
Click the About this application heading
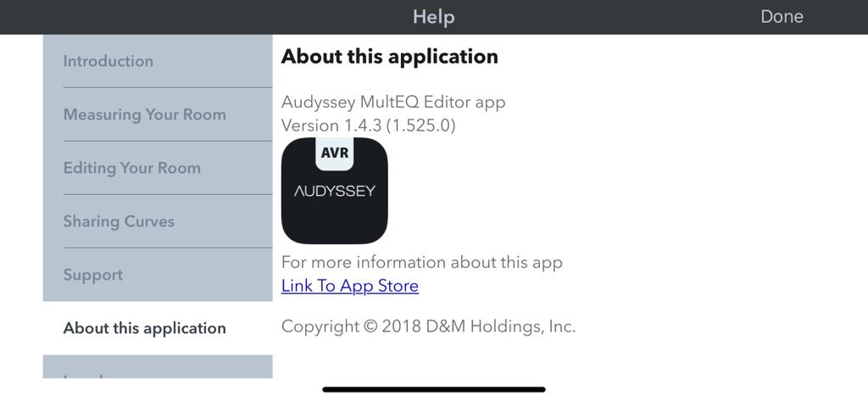(x=390, y=57)
